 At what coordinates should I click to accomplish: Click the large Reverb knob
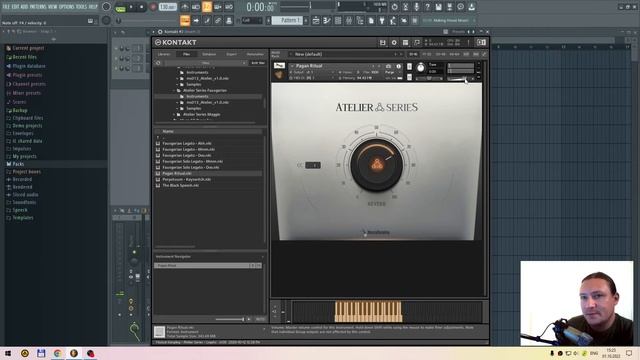click(x=376, y=165)
